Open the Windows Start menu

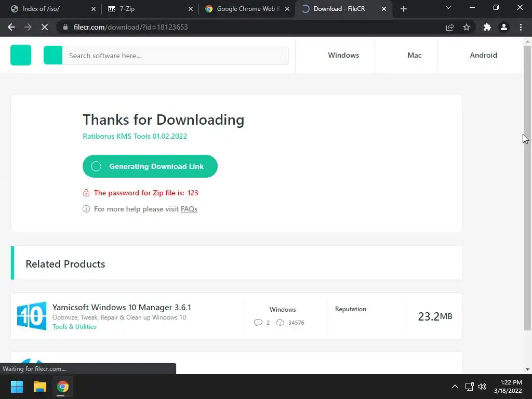click(x=17, y=387)
